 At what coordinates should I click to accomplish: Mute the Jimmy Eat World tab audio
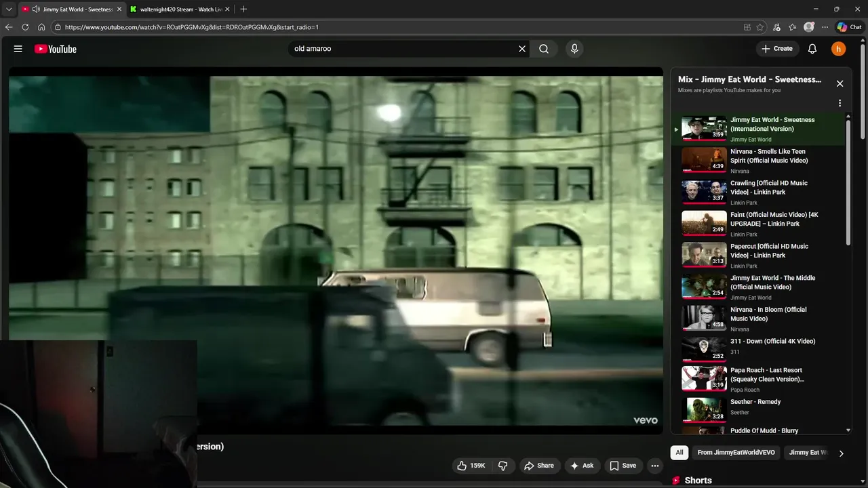coord(35,9)
